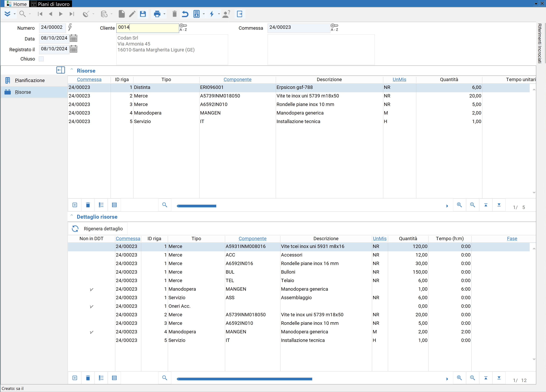Open the calendar picker for Data
The height and width of the screenshot is (392, 546).
coord(73,38)
